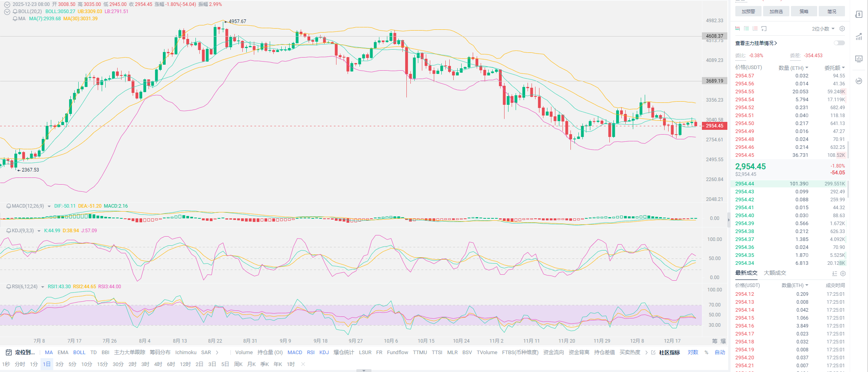Toggle the BOLL indicator on the chart
Image resolution: width=868 pixels, height=372 pixels.
(x=79, y=352)
